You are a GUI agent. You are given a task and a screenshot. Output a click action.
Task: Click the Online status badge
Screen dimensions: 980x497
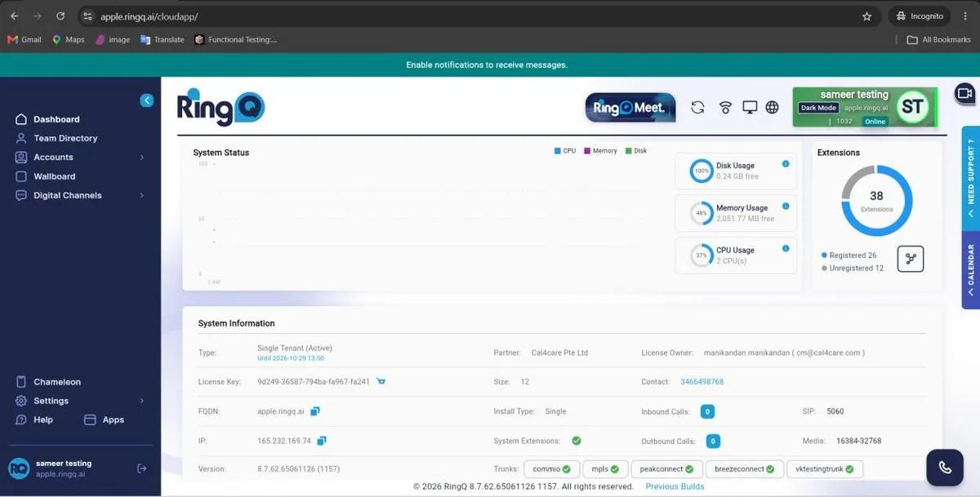[875, 122]
